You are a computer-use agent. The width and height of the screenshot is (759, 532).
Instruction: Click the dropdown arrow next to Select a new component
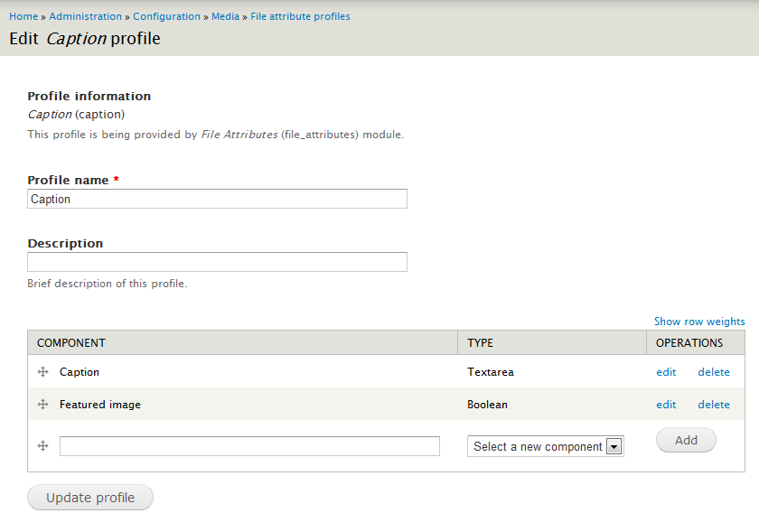tap(615, 445)
